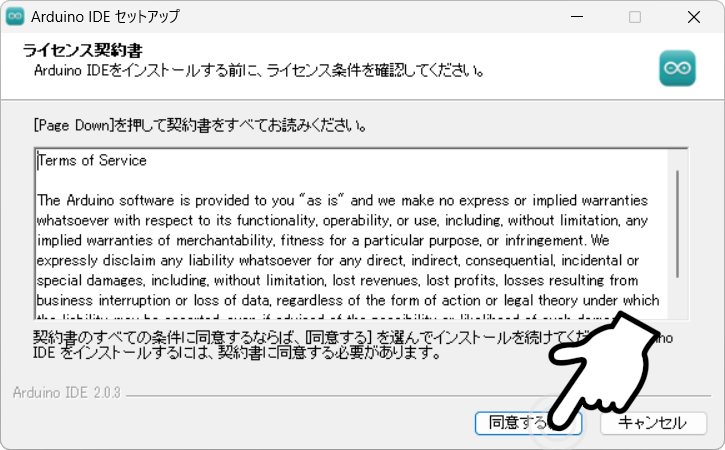Image resolution: width=725 pixels, height=450 pixels.
Task: Click the line beginning 'The Arduino software is provided'
Action: 343,200
